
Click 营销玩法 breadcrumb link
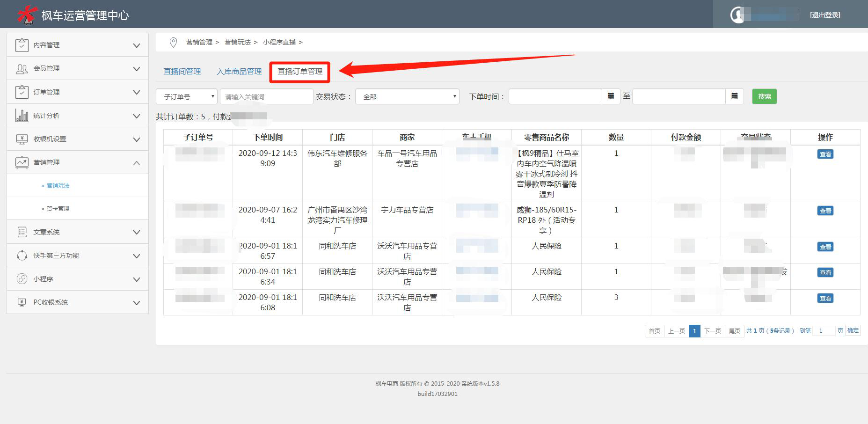(x=238, y=42)
